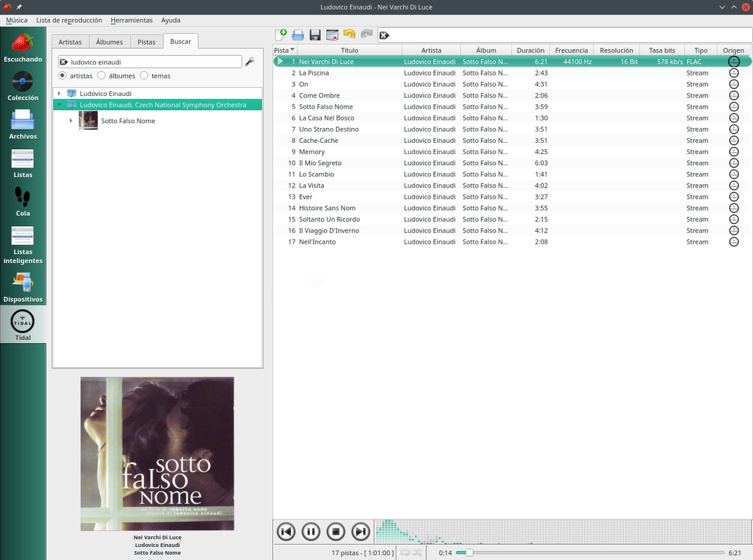The height and width of the screenshot is (560, 753).
Task: Skip to next track
Action: [x=360, y=532]
